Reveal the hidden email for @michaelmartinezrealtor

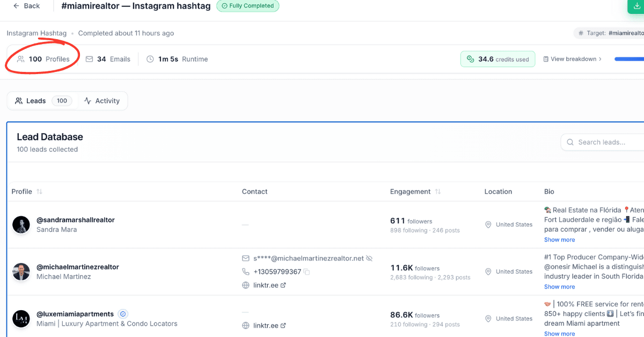coord(369,258)
